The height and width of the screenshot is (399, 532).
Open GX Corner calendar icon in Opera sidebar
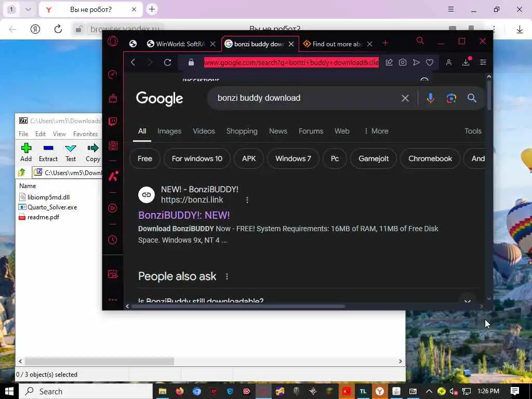tap(113, 98)
